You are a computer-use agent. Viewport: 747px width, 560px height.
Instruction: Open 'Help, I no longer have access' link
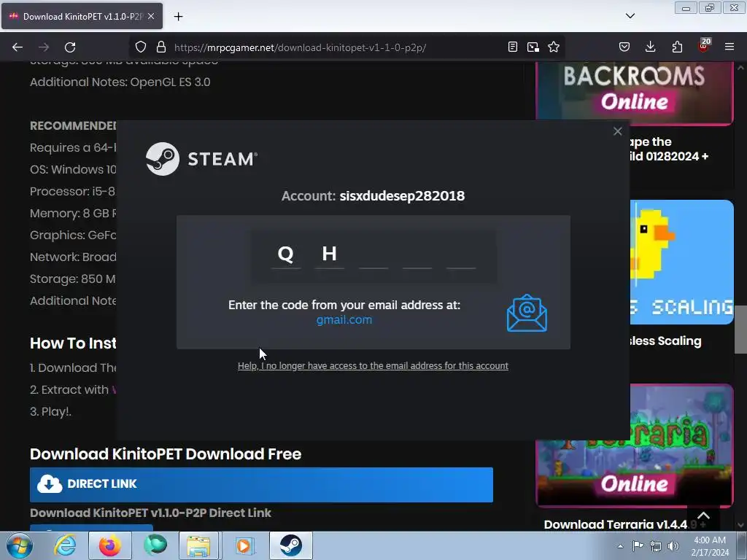tap(373, 366)
